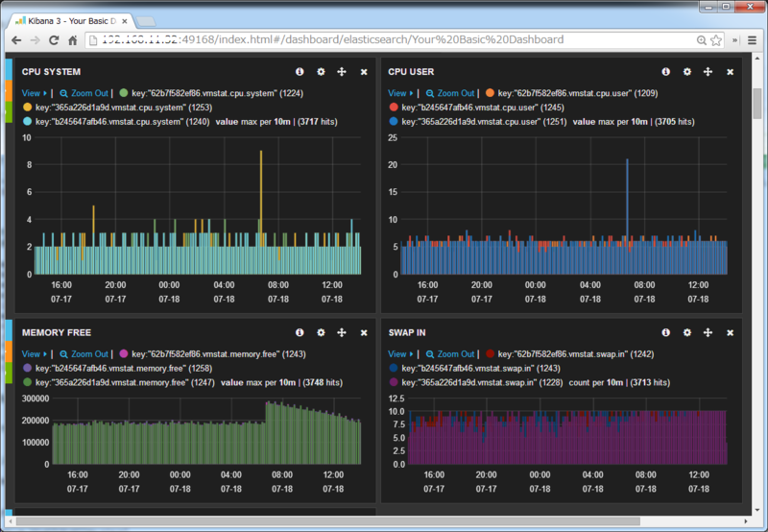Bookmark this page with star icon
The image size is (768, 532).
pyautogui.click(x=716, y=40)
